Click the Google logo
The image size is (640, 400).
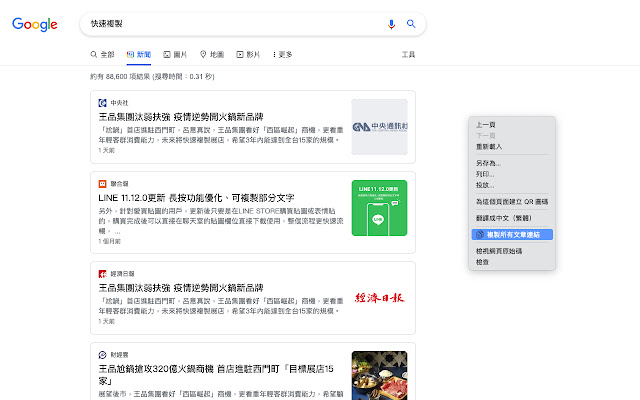point(35,24)
